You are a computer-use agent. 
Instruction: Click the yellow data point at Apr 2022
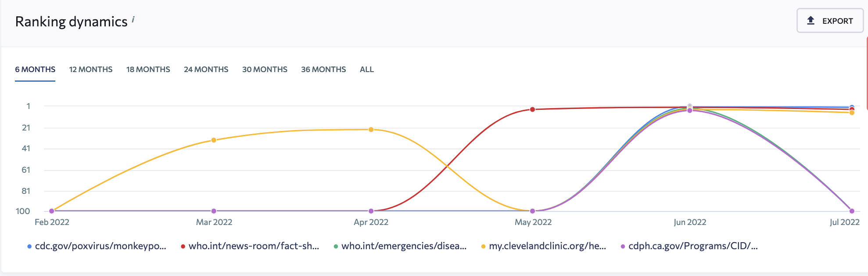click(371, 130)
